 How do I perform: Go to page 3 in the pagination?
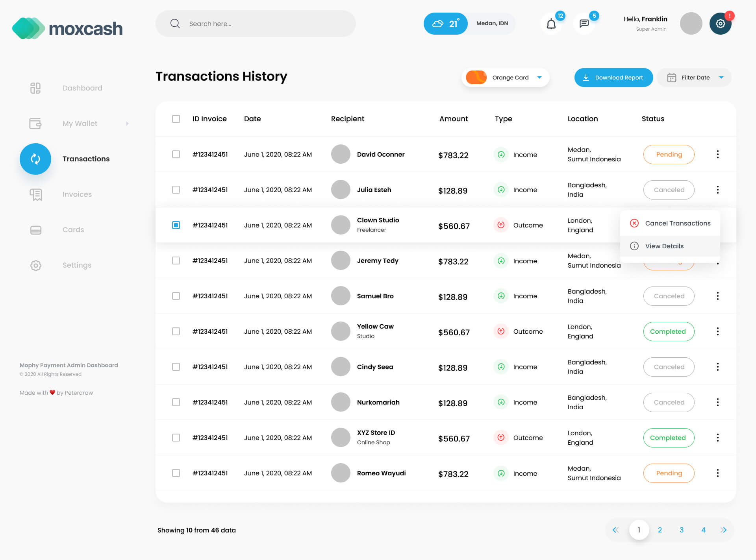click(682, 530)
